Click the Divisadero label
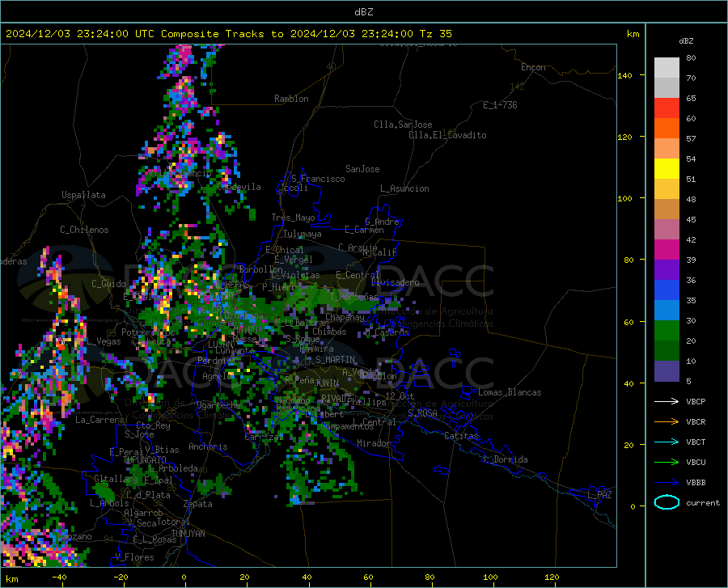The image size is (728, 588). 395,282
